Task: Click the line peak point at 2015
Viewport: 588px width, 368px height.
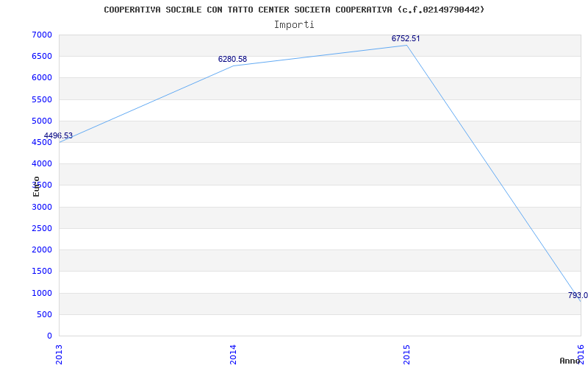Action: click(406, 46)
